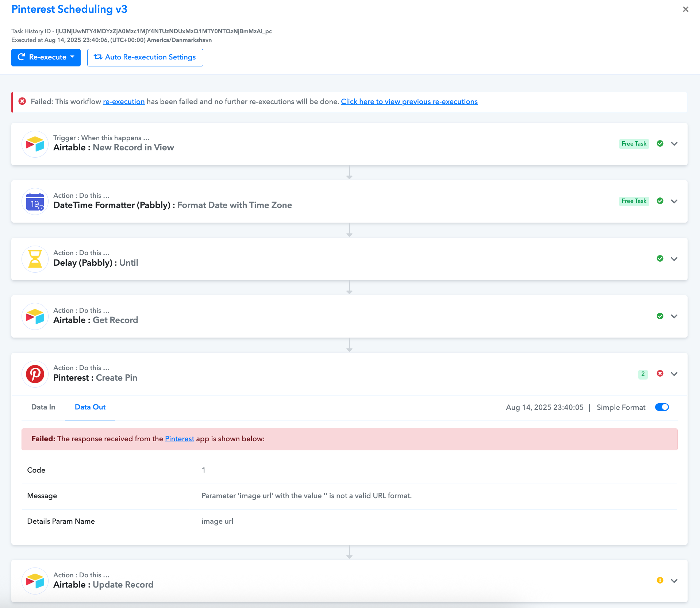
Task: Switch to the Data In tab
Action: point(43,407)
